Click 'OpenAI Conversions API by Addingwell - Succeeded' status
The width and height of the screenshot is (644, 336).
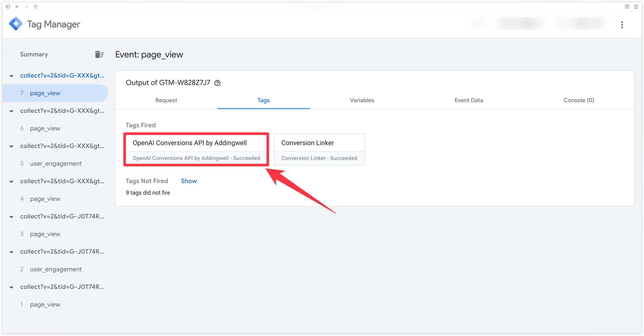[x=196, y=158]
